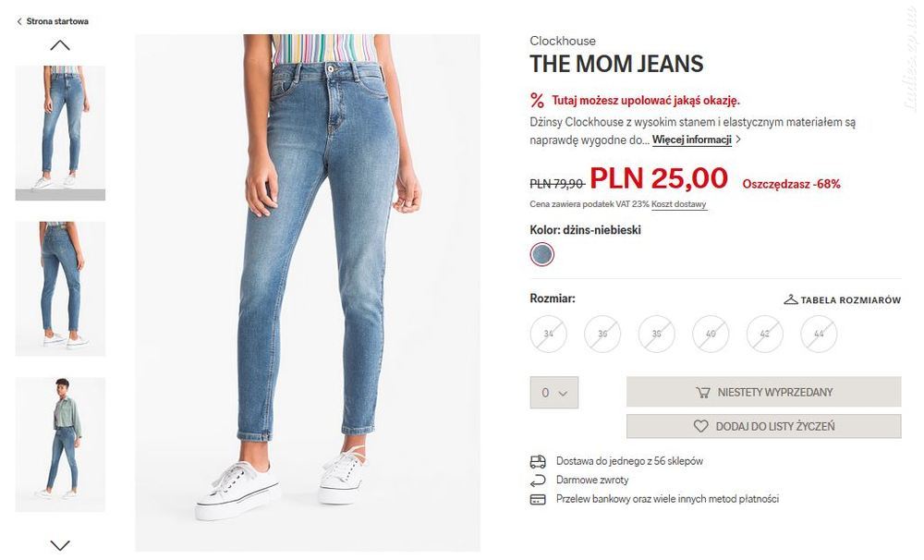Click the Niestety wyprzedany cart button
The width and height of the screenshot is (924, 560).
click(764, 392)
